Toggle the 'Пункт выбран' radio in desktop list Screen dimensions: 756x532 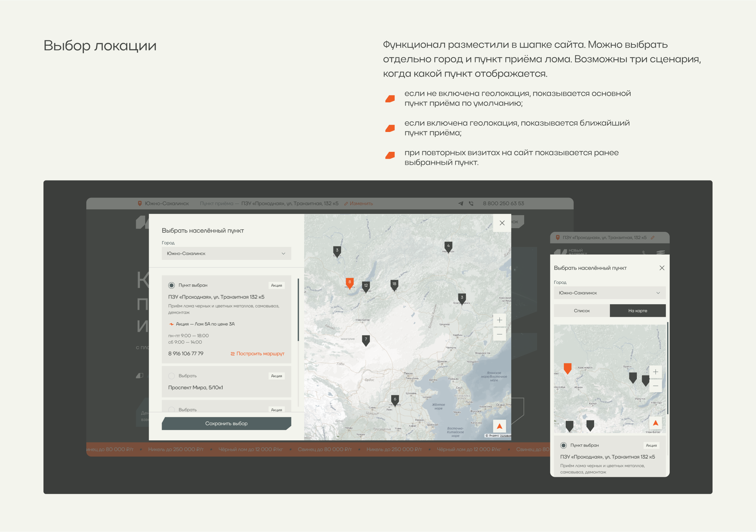(x=172, y=285)
